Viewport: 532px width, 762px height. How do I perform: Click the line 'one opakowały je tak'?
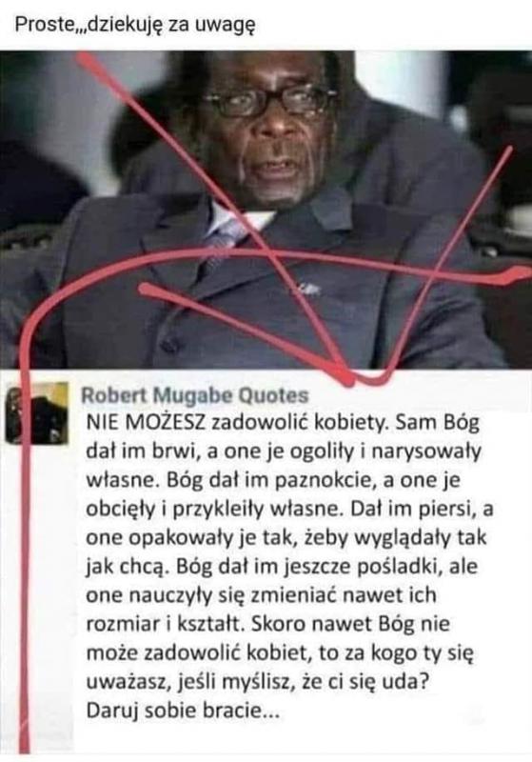286,537
